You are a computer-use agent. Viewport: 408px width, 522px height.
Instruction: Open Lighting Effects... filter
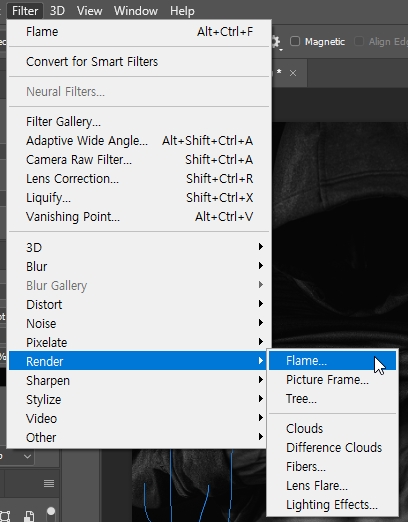tap(332, 505)
